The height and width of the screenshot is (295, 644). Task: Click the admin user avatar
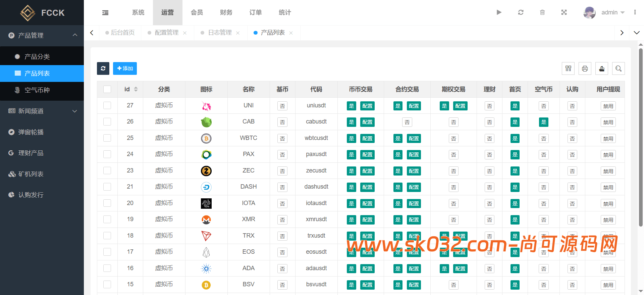[x=589, y=13]
